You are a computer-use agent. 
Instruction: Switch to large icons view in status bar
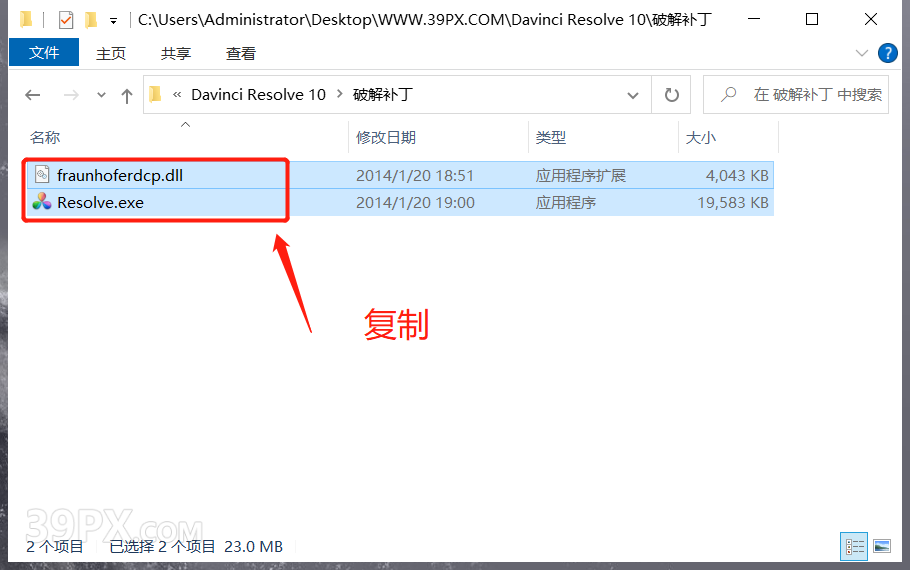pyautogui.click(x=882, y=546)
